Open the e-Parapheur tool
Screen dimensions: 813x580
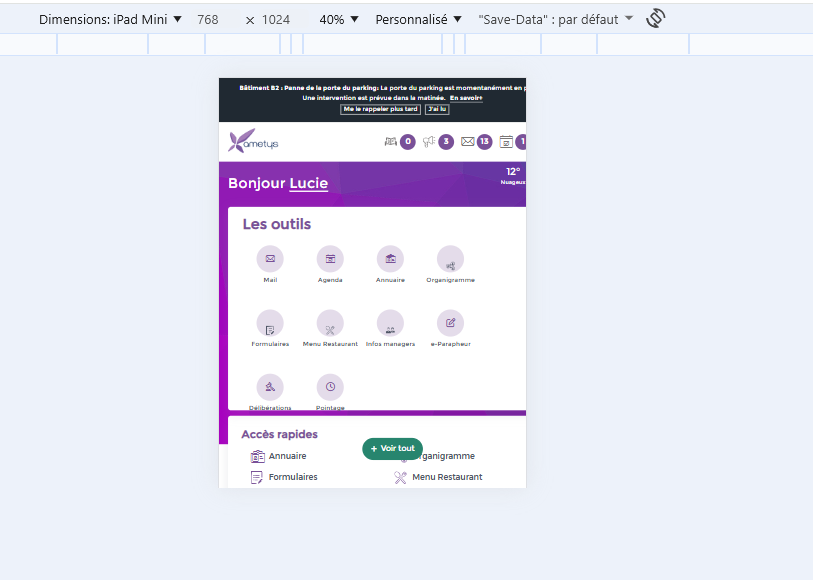click(x=450, y=323)
